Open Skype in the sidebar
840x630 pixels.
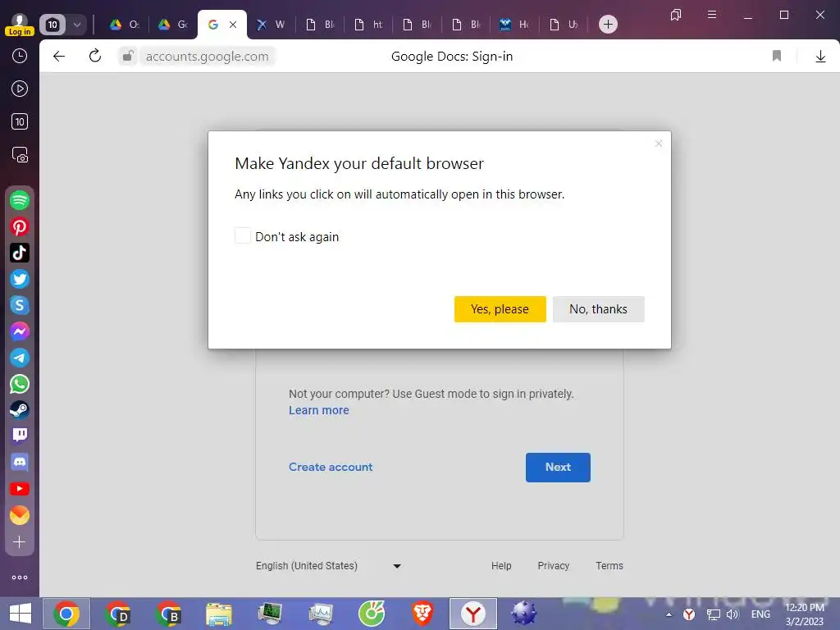click(20, 305)
